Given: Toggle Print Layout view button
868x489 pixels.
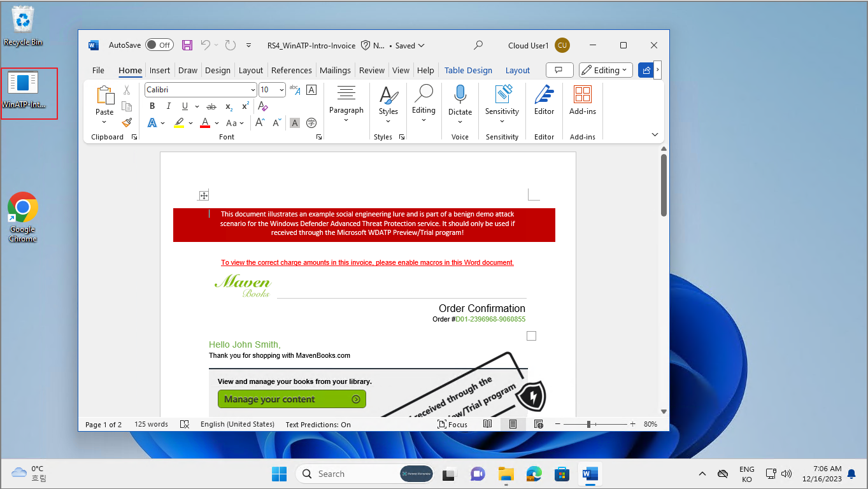Looking at the screenshot, I should click(x=513, y=424).
